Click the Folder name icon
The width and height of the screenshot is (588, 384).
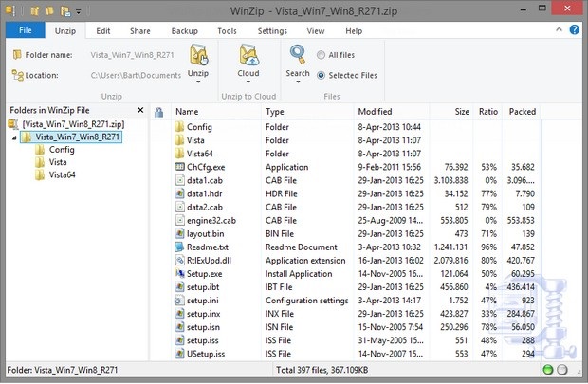tap(17, 55)
